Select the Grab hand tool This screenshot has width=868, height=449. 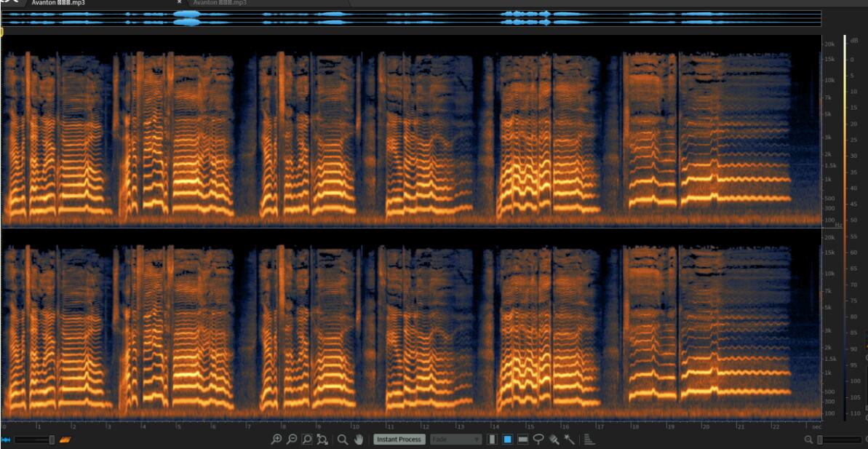pyautogui.click(x=359, y=440)
